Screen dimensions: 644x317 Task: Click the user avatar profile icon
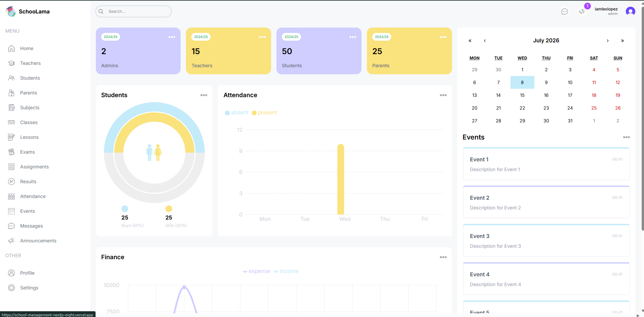(630, 11)
